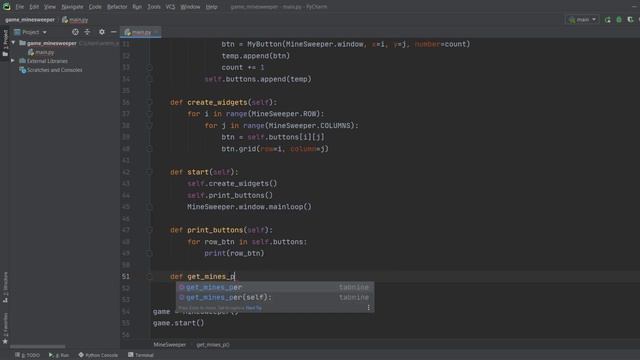Open the Navigate menu

pos(72,7)
